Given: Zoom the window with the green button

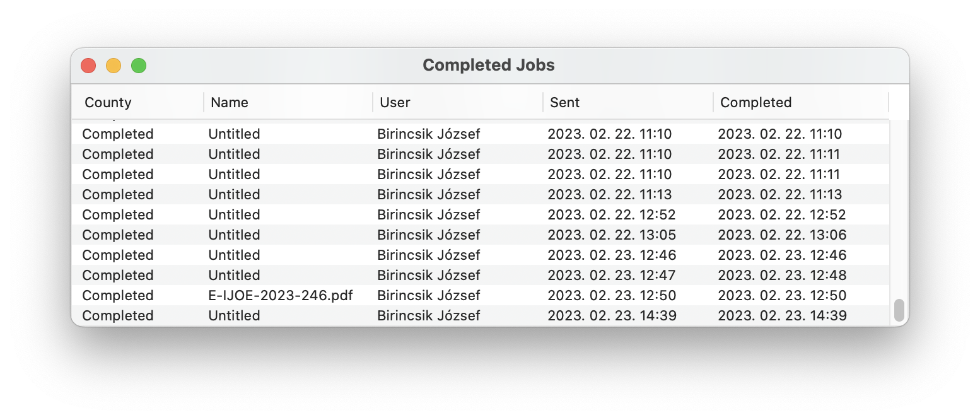Looking at the screenshot, I should pyautogui.click(x=139, y=66).
